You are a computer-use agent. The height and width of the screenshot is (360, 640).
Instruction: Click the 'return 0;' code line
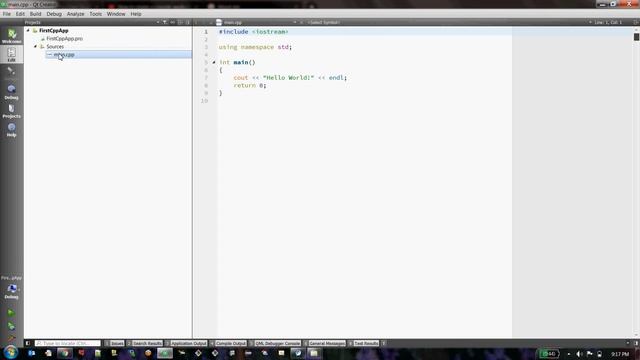(250, 85)
